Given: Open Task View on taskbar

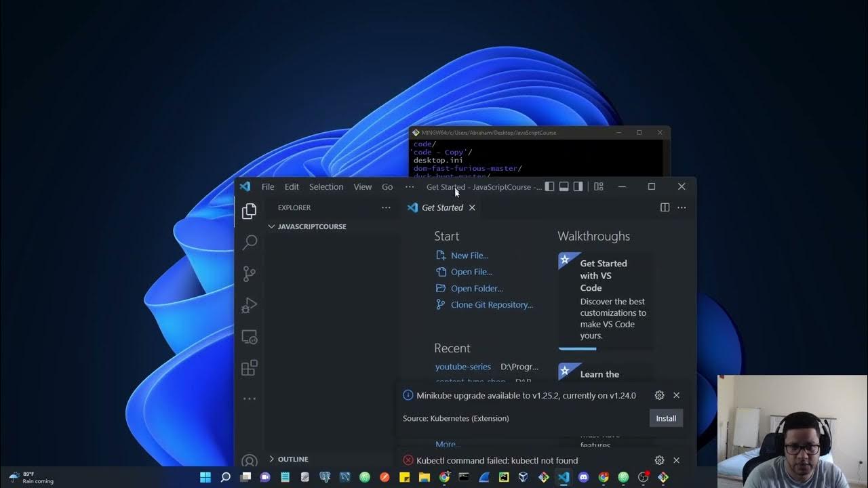Looking at the screenshot, I should tap(245, 477).
